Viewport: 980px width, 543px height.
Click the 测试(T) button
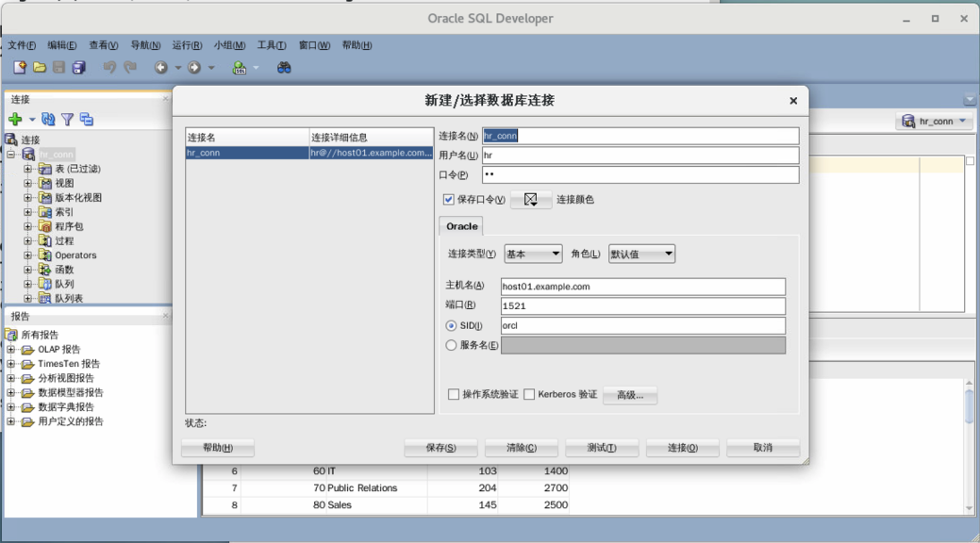click(602, 448)
